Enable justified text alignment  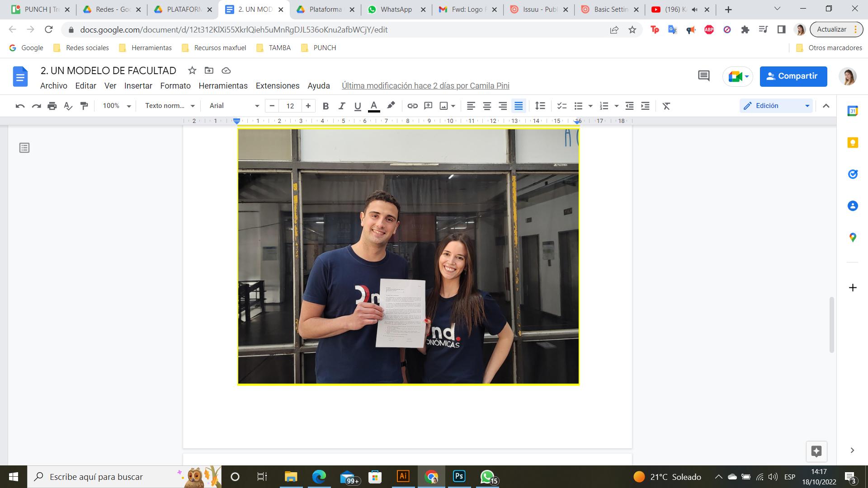[518, 106]
